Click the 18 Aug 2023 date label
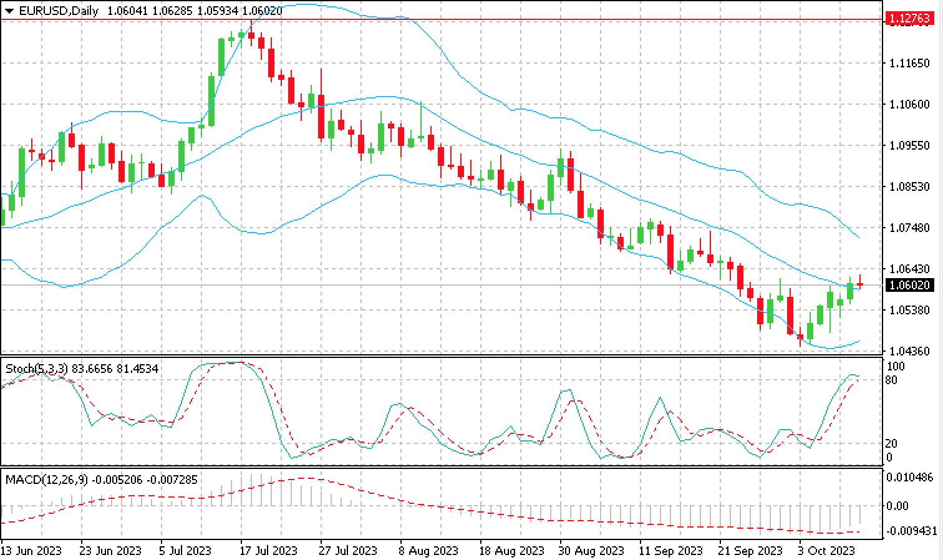 coord(512,551)
